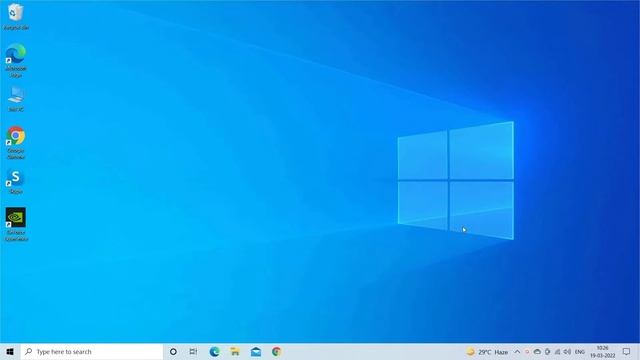Image resolution: width=640 pixels, height=360 pixels.
Task: Open the Mail app from the taskbar
Action: 256,352
